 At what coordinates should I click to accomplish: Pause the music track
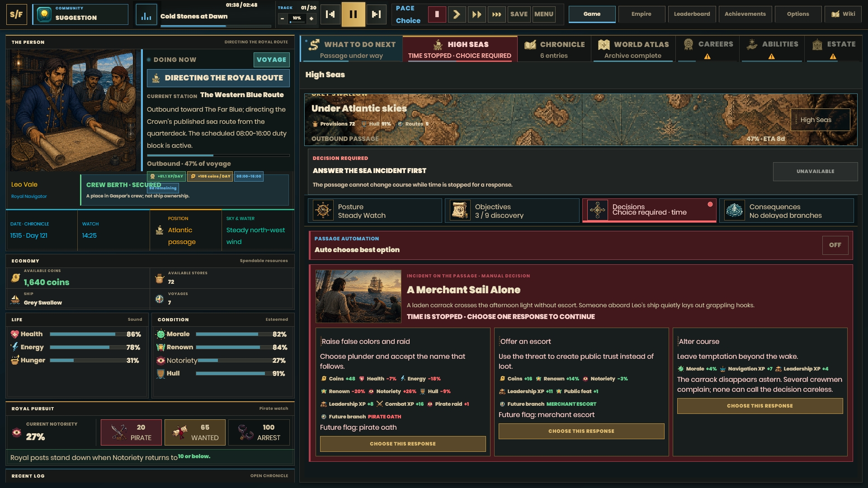pos(353,14)
